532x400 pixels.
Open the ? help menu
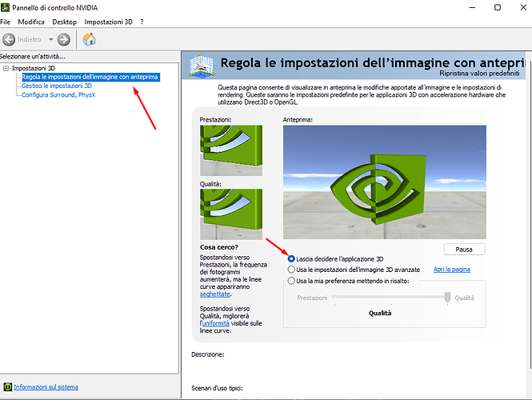tap(142, 22)
